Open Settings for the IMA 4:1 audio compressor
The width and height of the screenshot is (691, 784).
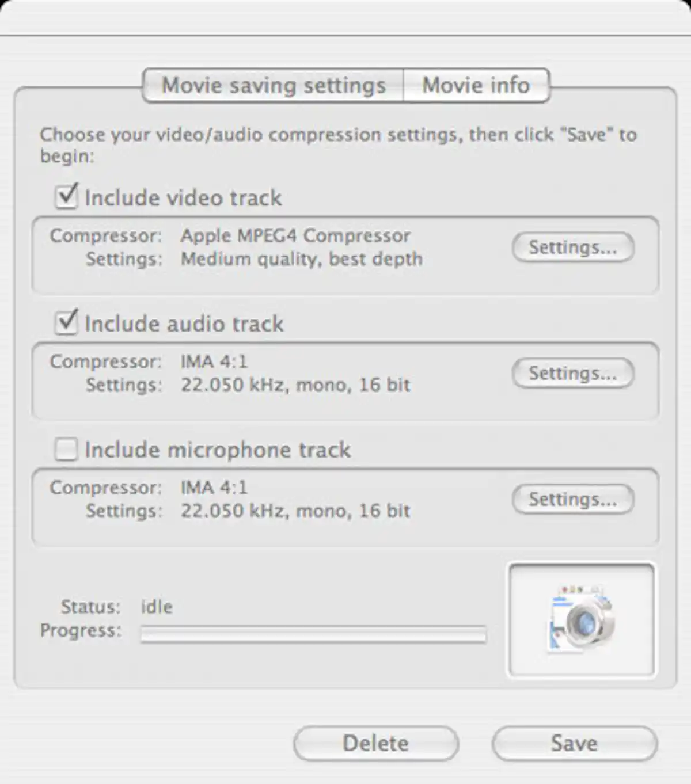(x=572, y=374)
